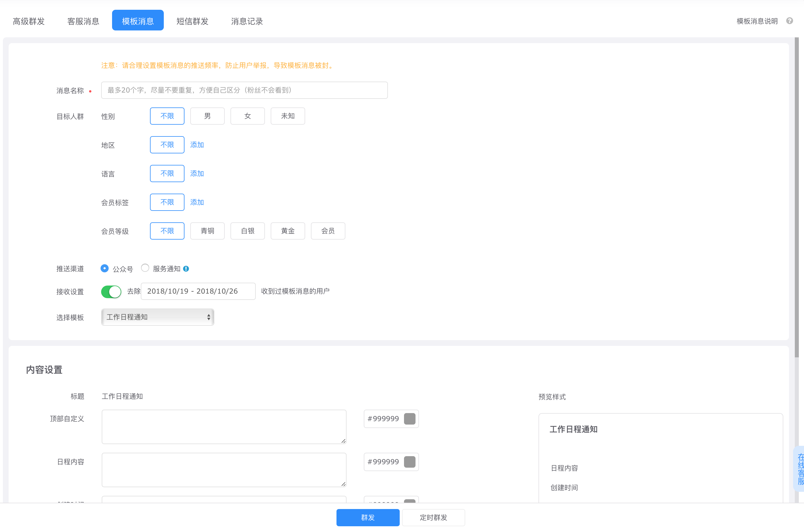The width and height of the screenshot is (804, 532).
Task: Go to the 消息记录 tab
Action: [247, 21]
